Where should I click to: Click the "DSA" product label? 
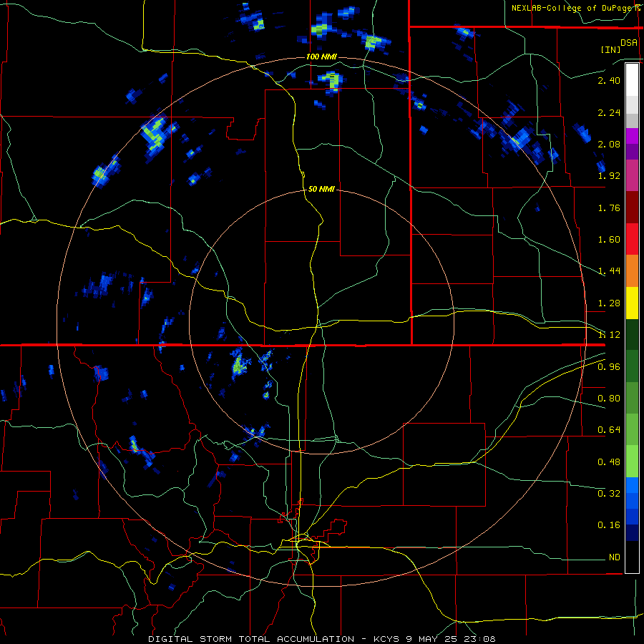(629, 43)
